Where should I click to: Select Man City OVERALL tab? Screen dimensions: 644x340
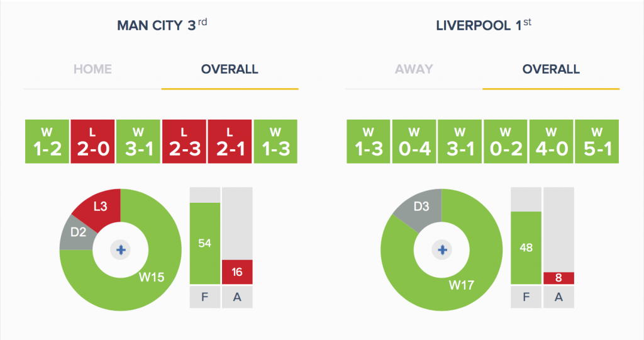[x=230, y=69]
